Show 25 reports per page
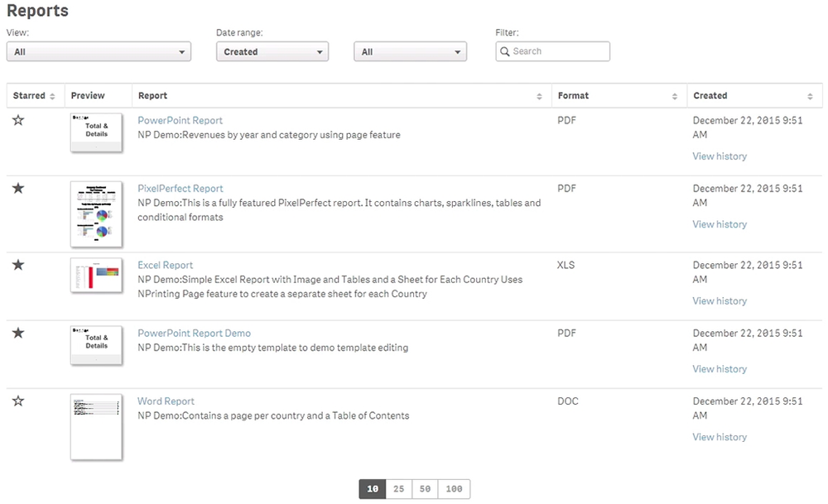 [398, 488]
